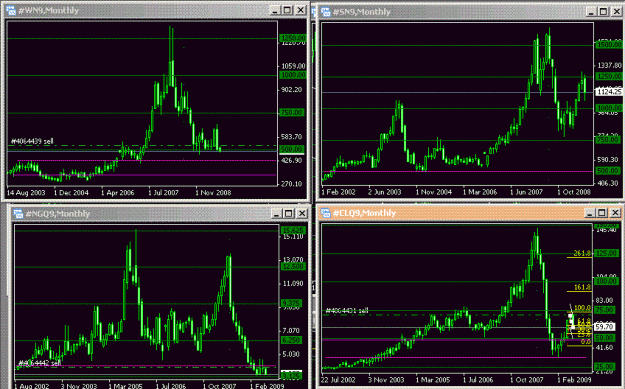Click the 1 Apr 2006 date label
The width and height of the screenshot is (625, 389).
(118, 193)
